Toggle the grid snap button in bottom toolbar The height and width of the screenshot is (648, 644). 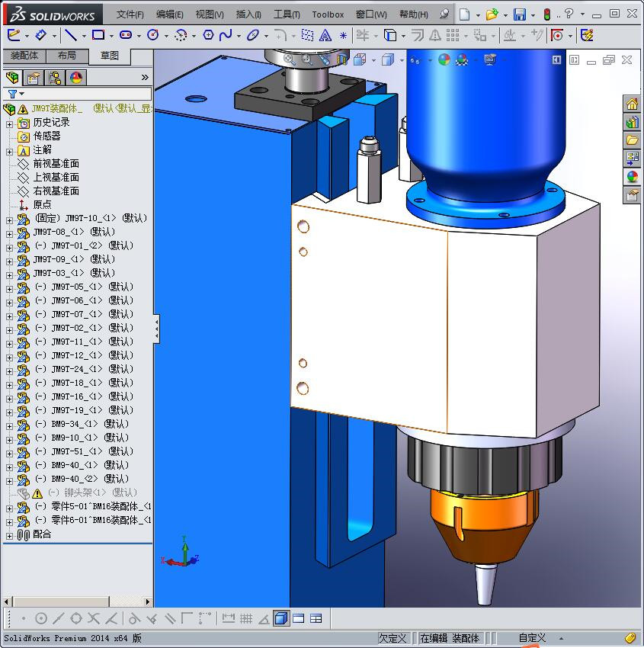click(246, 619)
